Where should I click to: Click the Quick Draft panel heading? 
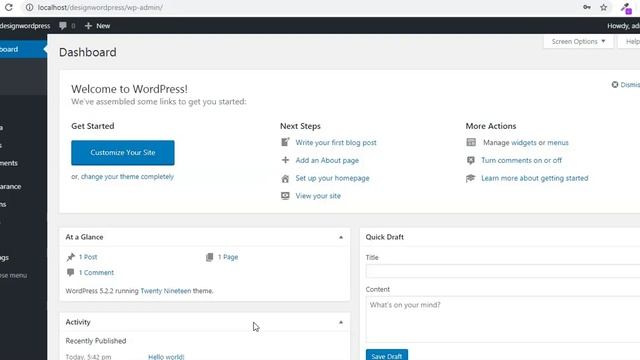(384, 237)
